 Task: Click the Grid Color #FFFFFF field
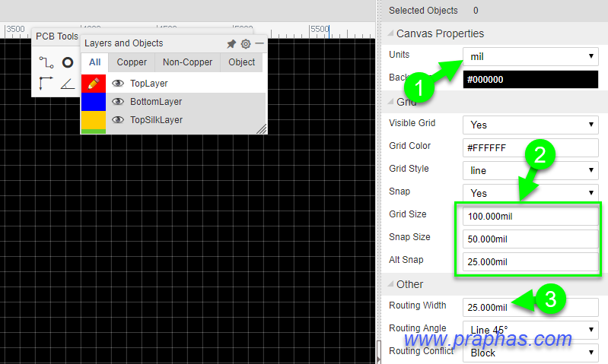(x=530, y=148)
